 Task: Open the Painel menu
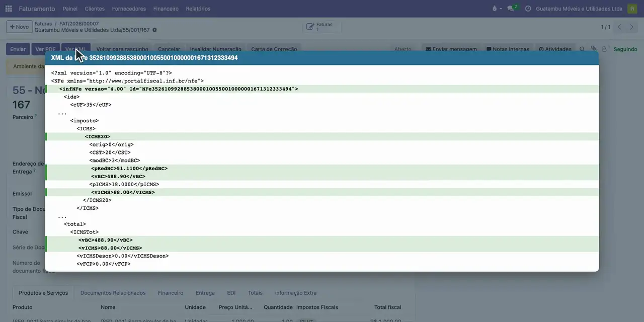tap(70, 9)
